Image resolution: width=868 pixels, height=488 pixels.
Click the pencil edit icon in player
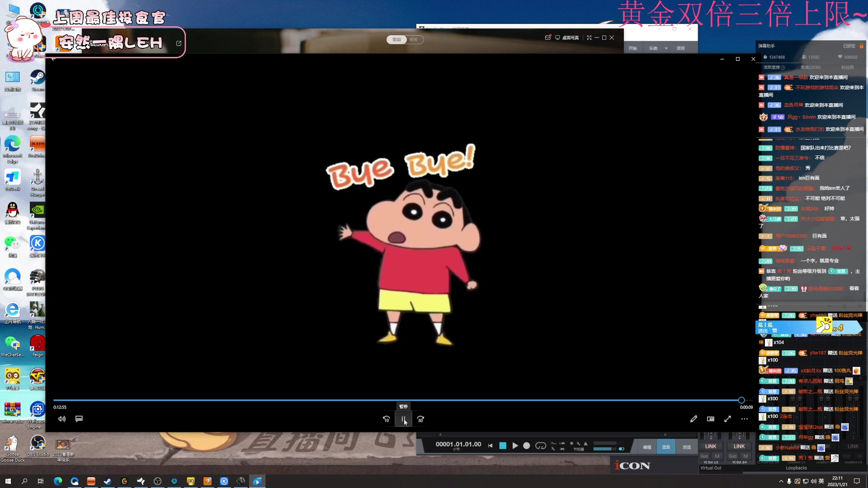coord(693,419)
